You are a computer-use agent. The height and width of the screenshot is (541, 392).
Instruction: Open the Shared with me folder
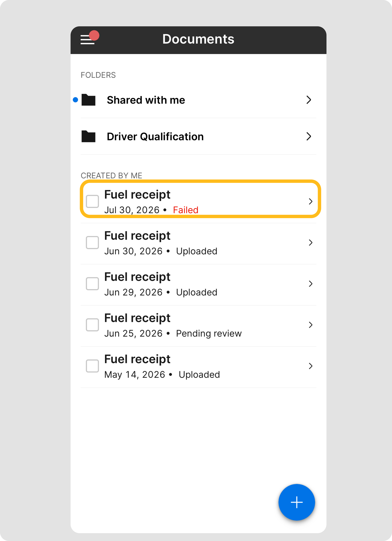point(199,100)
